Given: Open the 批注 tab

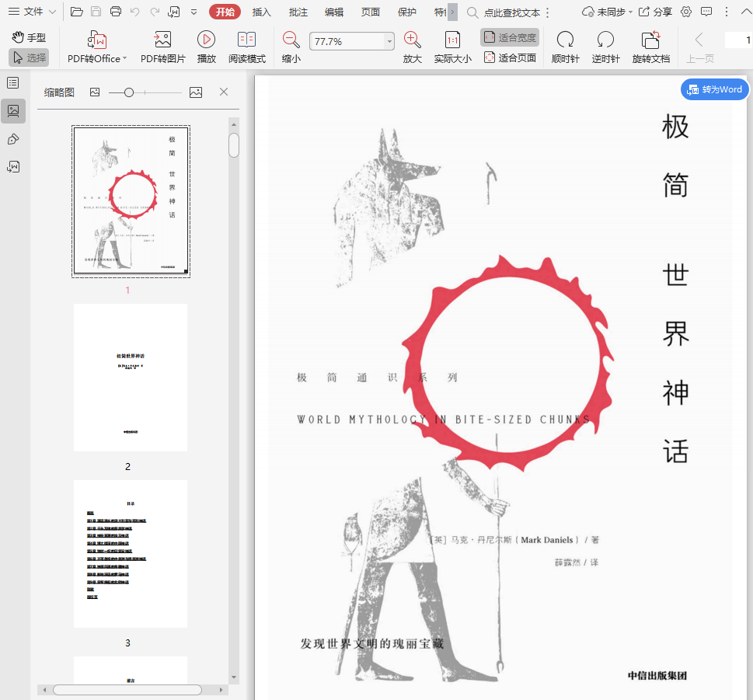Looking at the screenshot, I should (x=298, y=12).
